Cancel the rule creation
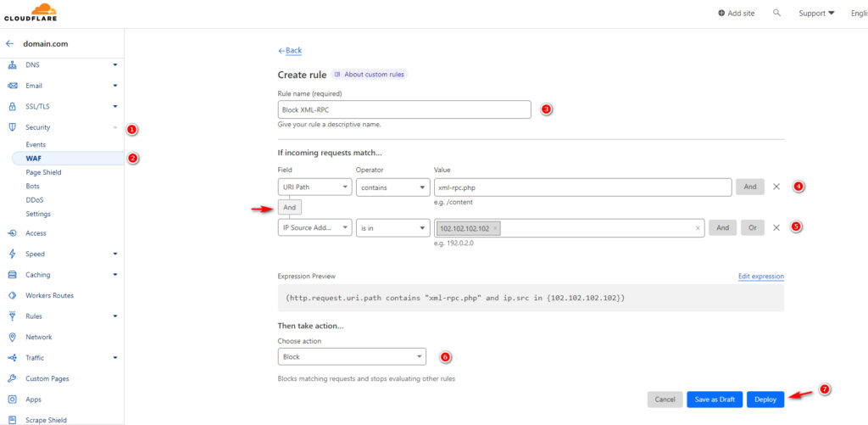 pyautogui.click(x=665, y=400)
